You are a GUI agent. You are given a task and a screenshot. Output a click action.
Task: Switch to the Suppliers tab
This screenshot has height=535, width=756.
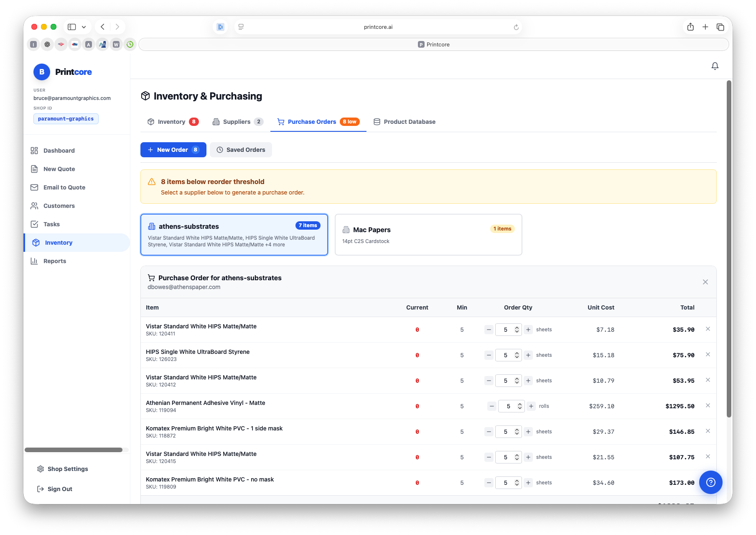[x=237, y=122]
